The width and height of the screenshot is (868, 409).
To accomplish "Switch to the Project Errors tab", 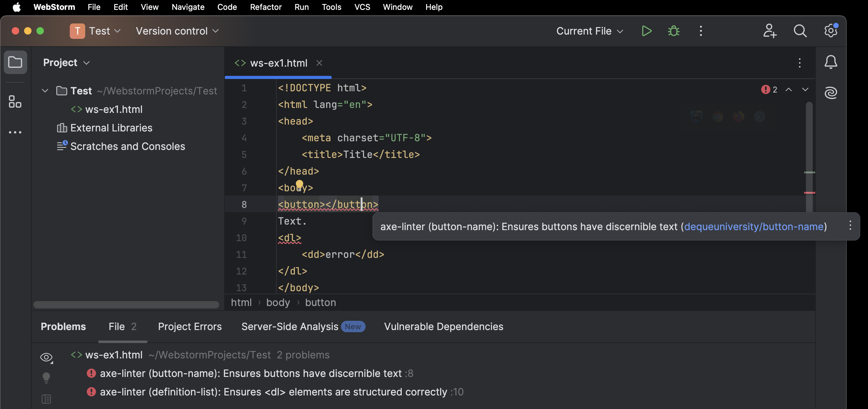I will pos(189,326).
